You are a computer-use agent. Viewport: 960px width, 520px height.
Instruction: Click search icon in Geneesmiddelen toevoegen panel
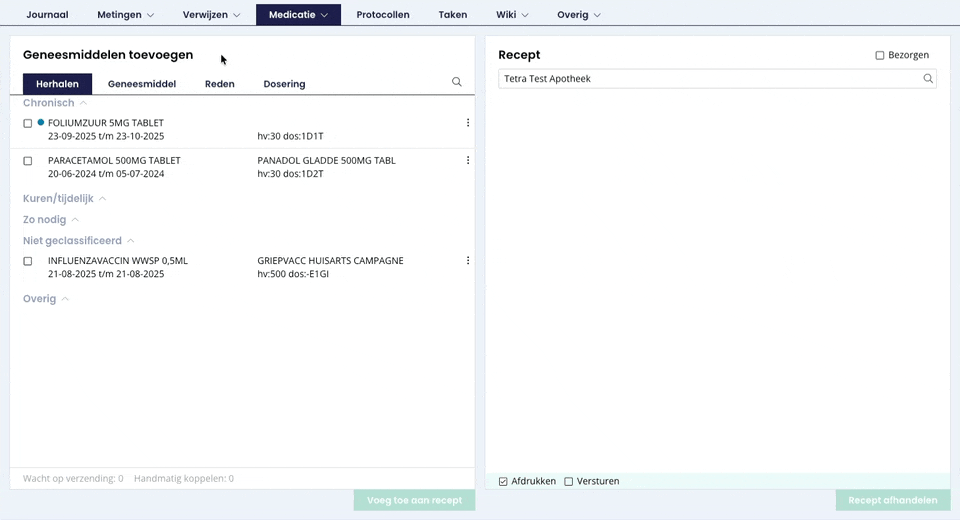[x=457, y=83]
